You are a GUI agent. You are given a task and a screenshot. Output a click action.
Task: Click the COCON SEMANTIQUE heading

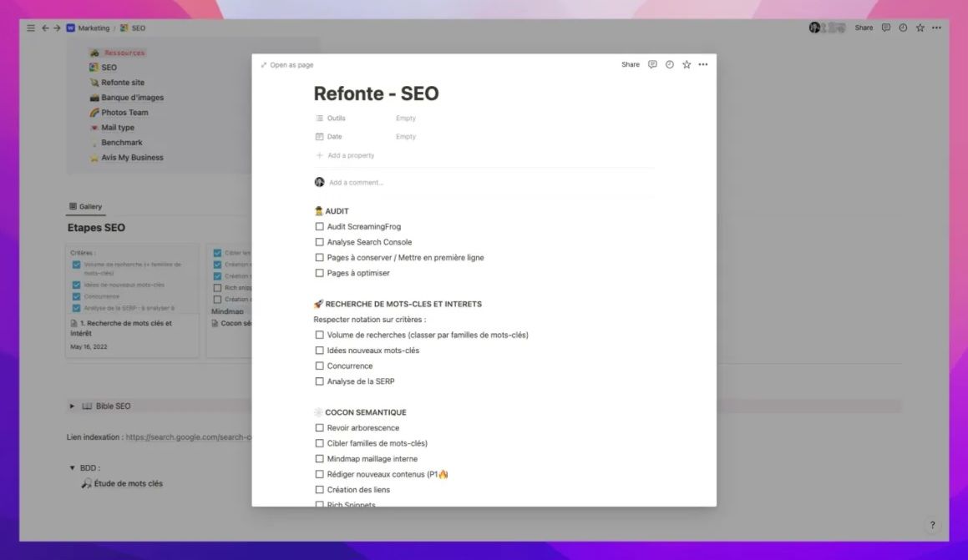pyautogui.click(x=366, y=412)
